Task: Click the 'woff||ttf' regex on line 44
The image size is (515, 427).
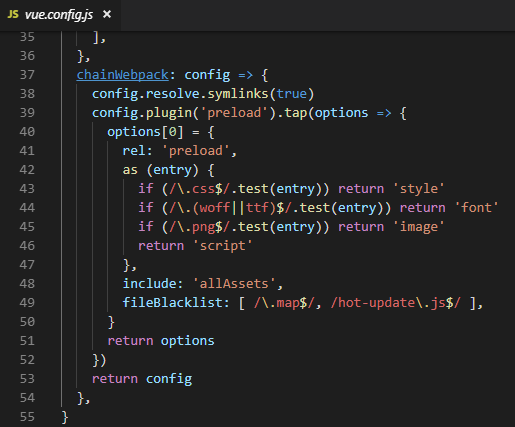Action: click(235, 208)
